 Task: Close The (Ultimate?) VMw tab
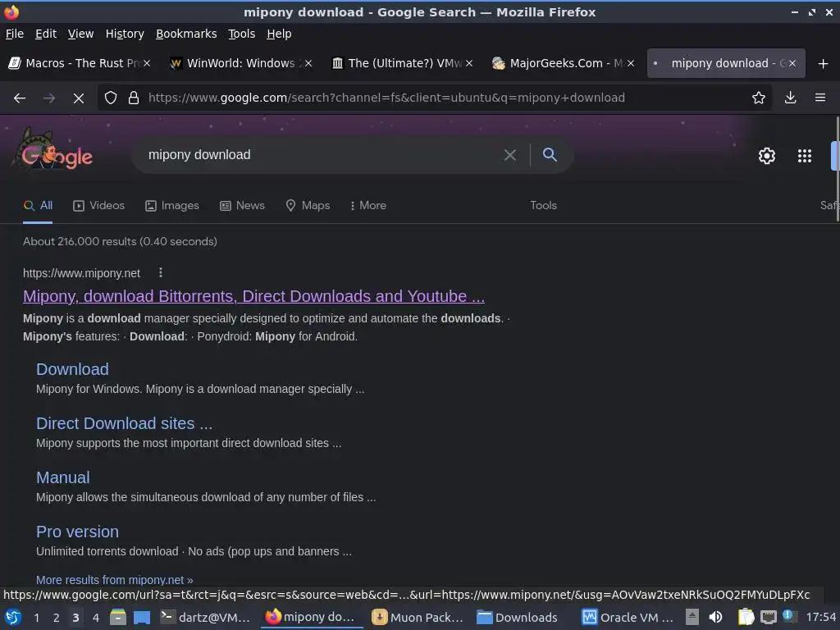pos(468,63)
